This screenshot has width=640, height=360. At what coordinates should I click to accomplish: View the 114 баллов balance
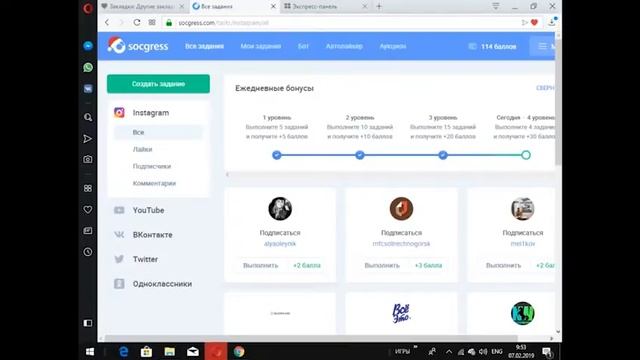(x=493, y=47)
